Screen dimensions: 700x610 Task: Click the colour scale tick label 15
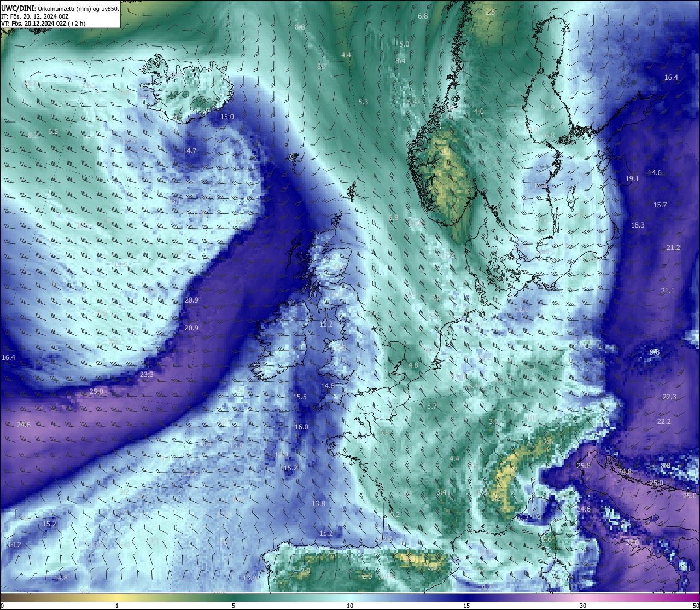pyautogui.click(x=466, y=606)
